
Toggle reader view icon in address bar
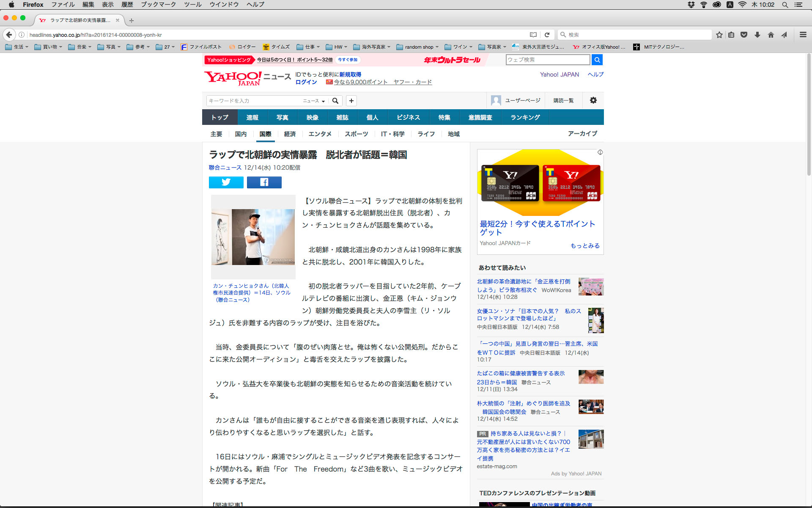point(533,35)
